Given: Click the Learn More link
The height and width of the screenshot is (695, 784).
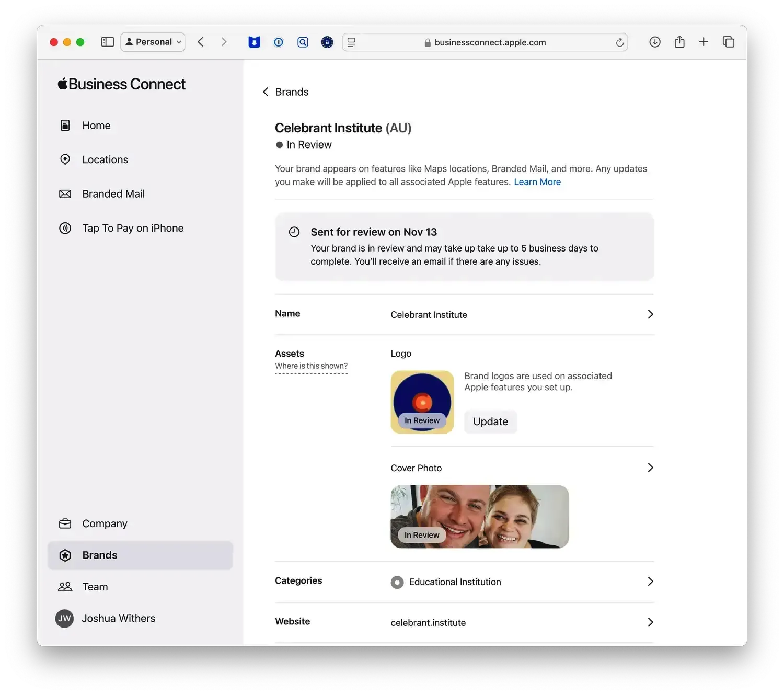Looking at the screenshot, I should point(537,182).
